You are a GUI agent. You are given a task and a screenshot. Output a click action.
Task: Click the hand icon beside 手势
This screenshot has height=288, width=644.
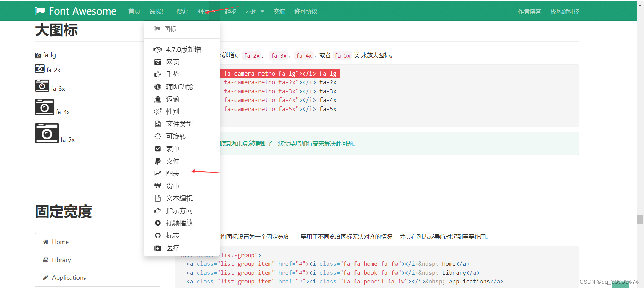coord(158,75)
